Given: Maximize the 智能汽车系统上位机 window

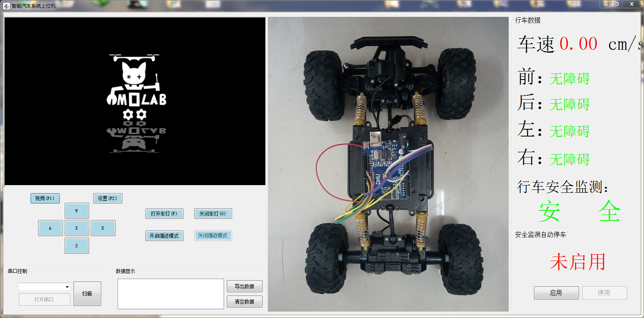Looking at the screenshot, I should tap(617, 4).
